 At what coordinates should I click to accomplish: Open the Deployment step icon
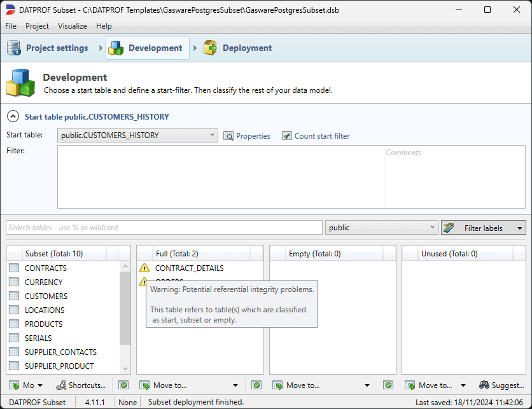(x=210, y=48)
